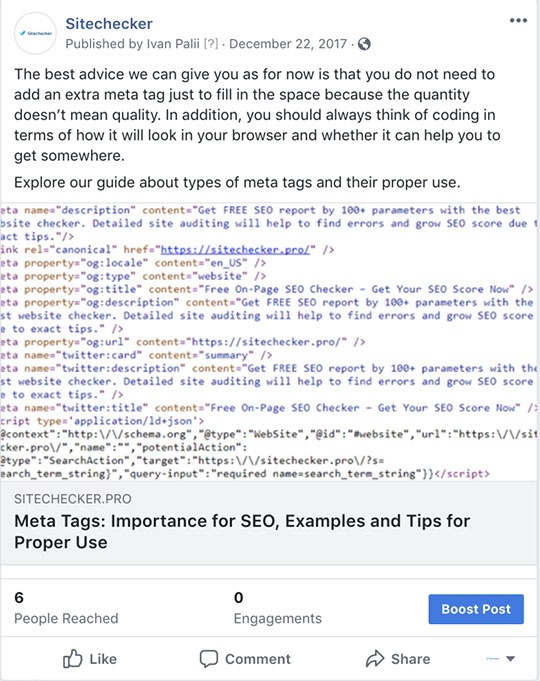Viewport: 540px width, 681px height.
Task: Open the Meta Tags article headline link
Action: tap(242, 532)
